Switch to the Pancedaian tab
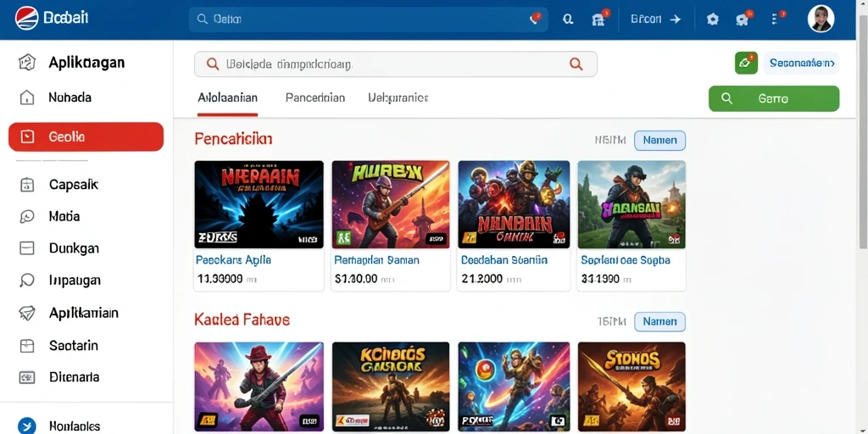The image size is (868, 434). (x=315, y=98)
